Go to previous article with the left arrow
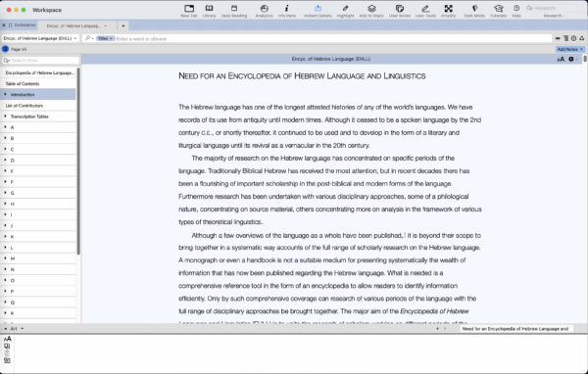The image size is (588, 374). tap(437, 329)
